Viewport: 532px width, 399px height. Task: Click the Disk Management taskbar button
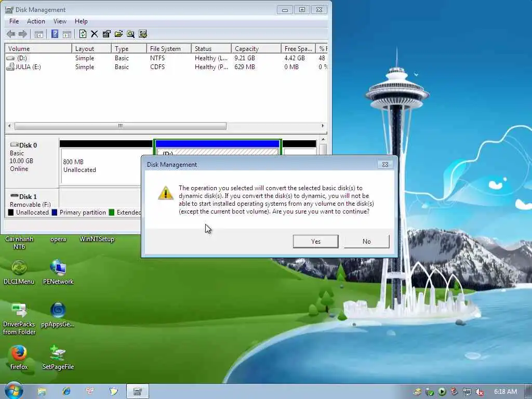point(137,392)
